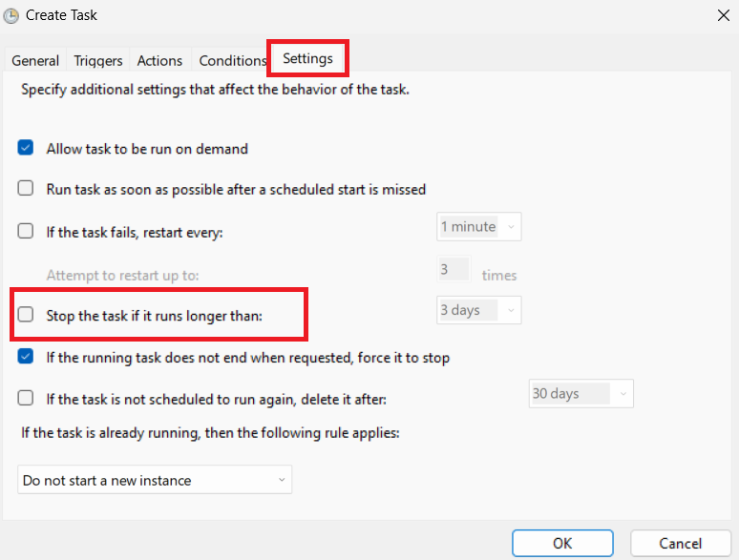Image resolution: width=739 pixels, height=560 pixels.
Task: Click the Settings tab
Action: pos(307,58)
